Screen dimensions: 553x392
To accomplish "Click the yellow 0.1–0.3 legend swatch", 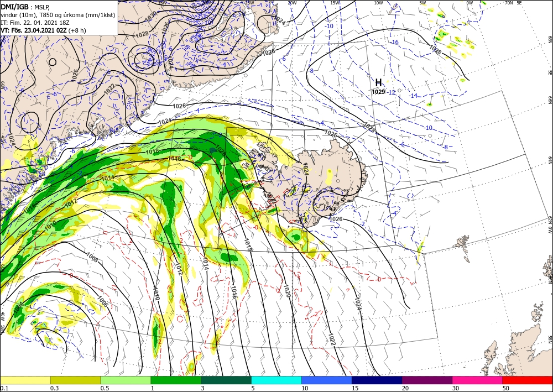I will click(25, 380).
